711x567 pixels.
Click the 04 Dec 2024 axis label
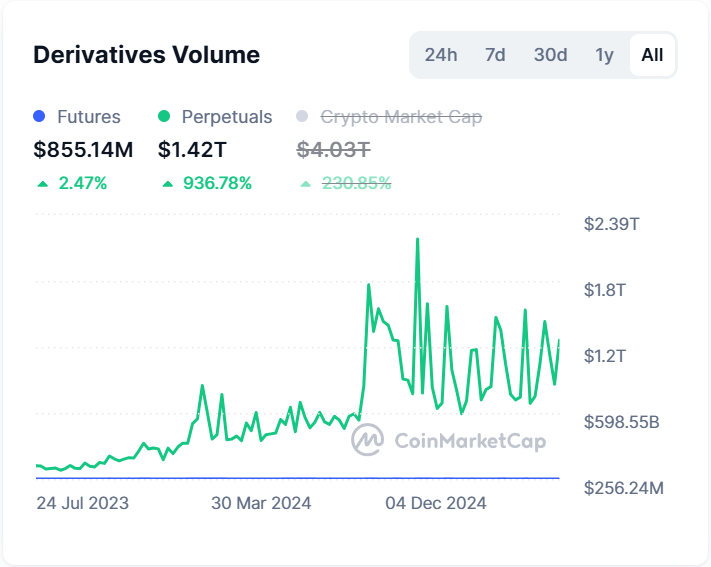436,503
